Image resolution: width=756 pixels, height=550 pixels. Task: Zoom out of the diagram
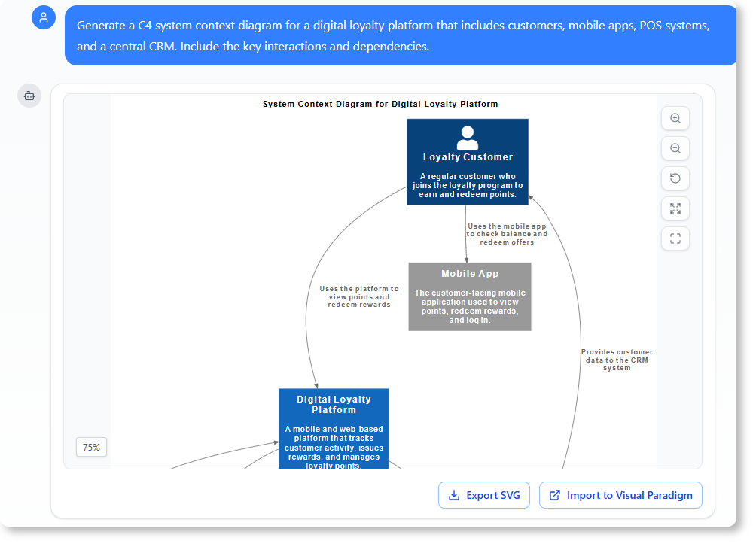(675, 148)
